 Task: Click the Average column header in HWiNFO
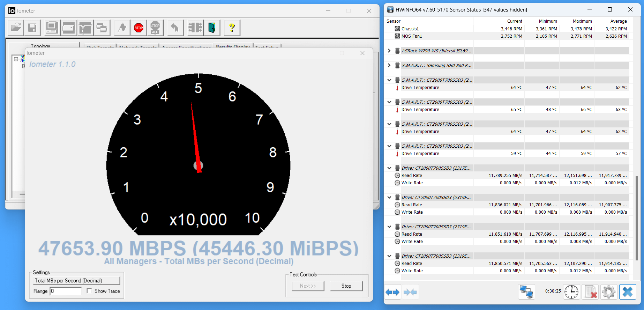click(x=612, y=21)
